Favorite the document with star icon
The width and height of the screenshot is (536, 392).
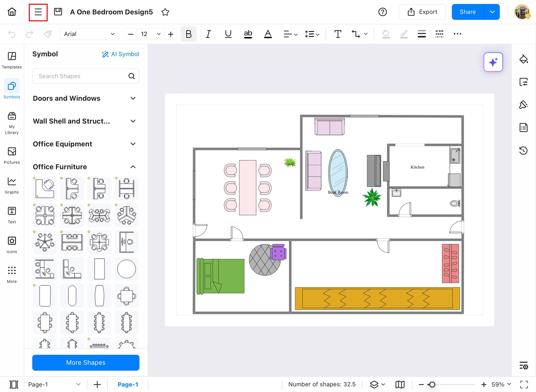tap(165, 12)
